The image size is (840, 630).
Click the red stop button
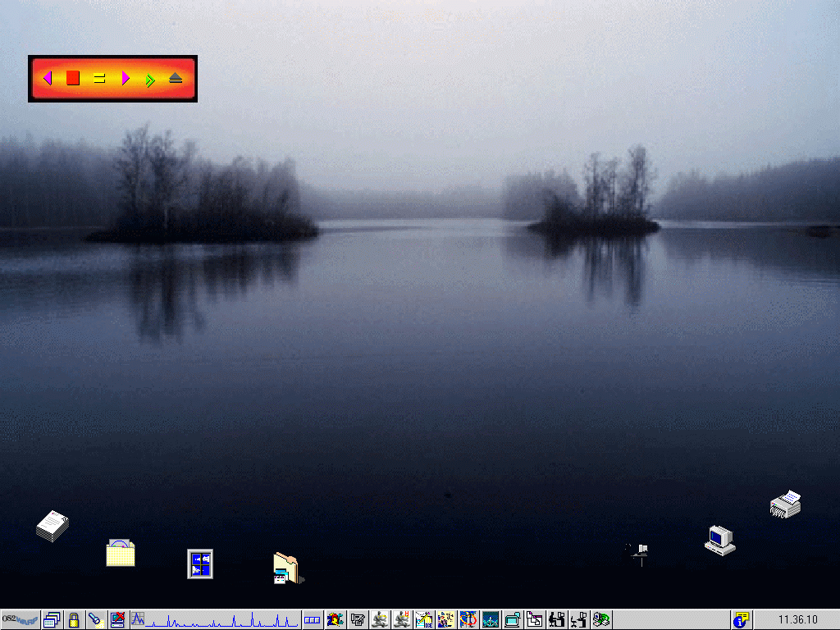coord(73,78)
